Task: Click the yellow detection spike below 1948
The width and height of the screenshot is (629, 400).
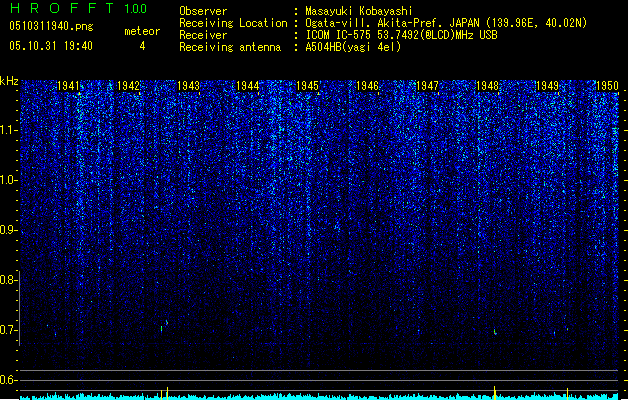Action: [x=495, y=393]
